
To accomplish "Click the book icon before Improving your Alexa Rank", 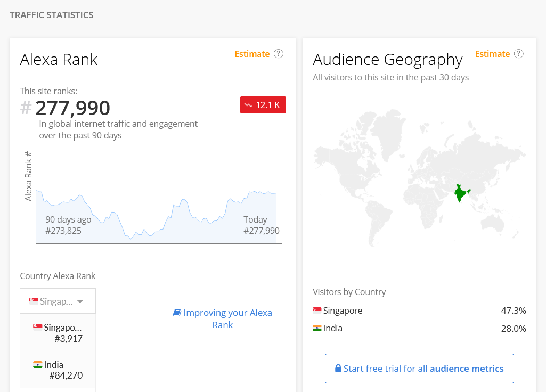I will pyautogui.click(x=177, y=313).
